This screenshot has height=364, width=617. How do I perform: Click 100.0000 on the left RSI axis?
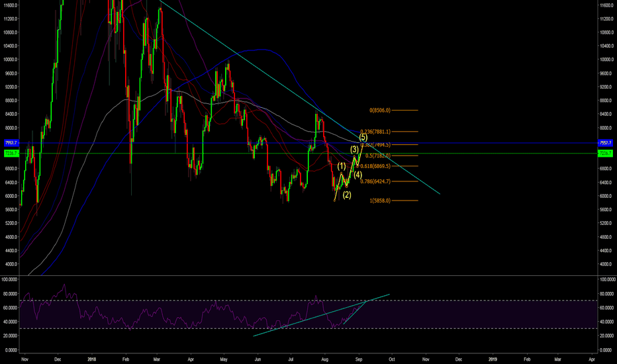pos(9,279)
